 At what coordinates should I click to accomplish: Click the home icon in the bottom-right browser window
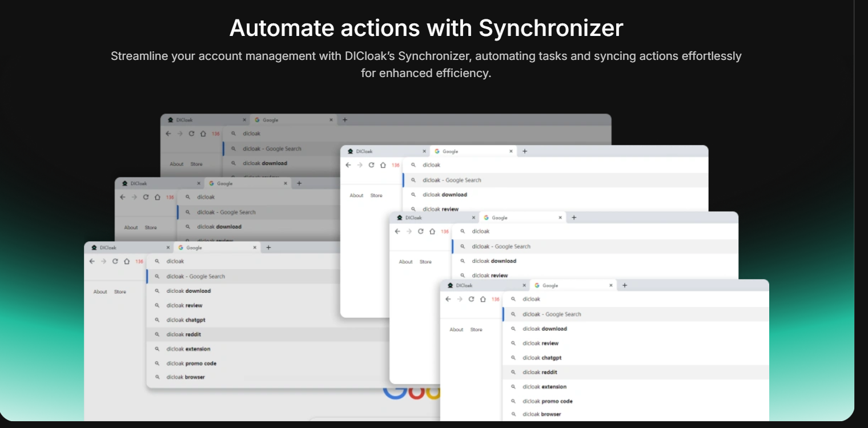pos(483,299)
